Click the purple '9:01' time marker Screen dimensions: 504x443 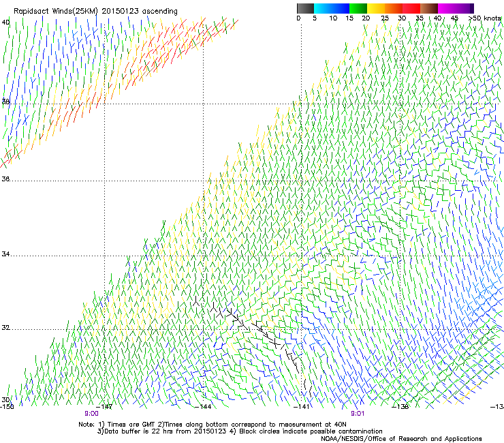click(x=358, y=414)
